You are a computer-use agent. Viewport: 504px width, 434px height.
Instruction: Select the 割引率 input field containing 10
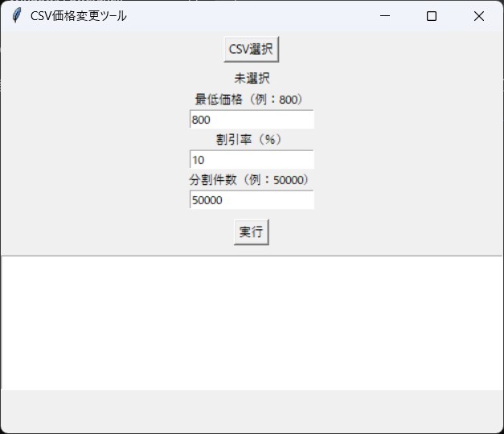point(252,159)
